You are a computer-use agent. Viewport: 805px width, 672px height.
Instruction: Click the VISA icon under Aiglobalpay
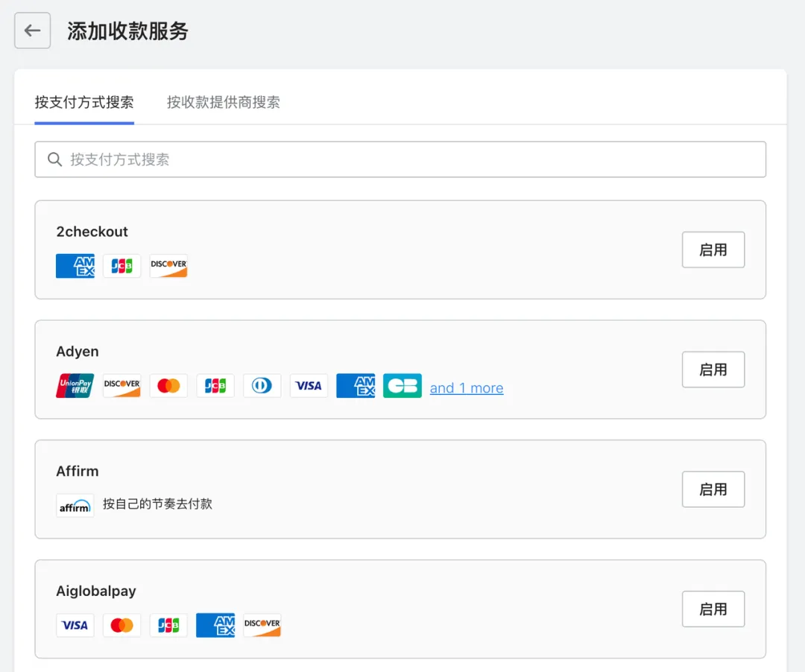(x=75, y=625)
